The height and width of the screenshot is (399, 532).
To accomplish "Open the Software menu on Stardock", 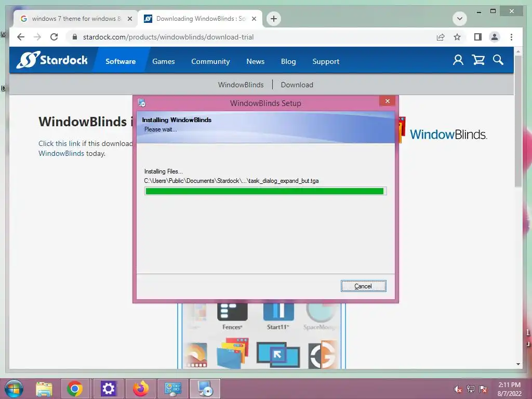I will [121, 61].
